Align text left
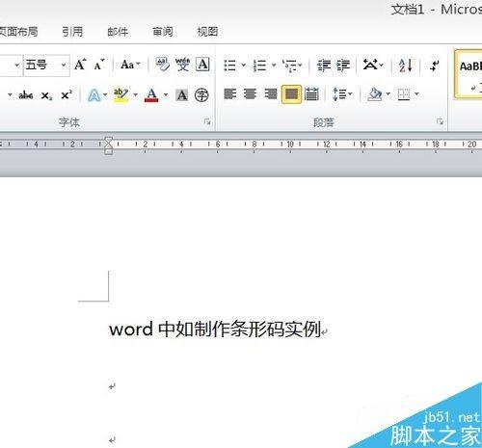482x448 pixels. [230, 93]
